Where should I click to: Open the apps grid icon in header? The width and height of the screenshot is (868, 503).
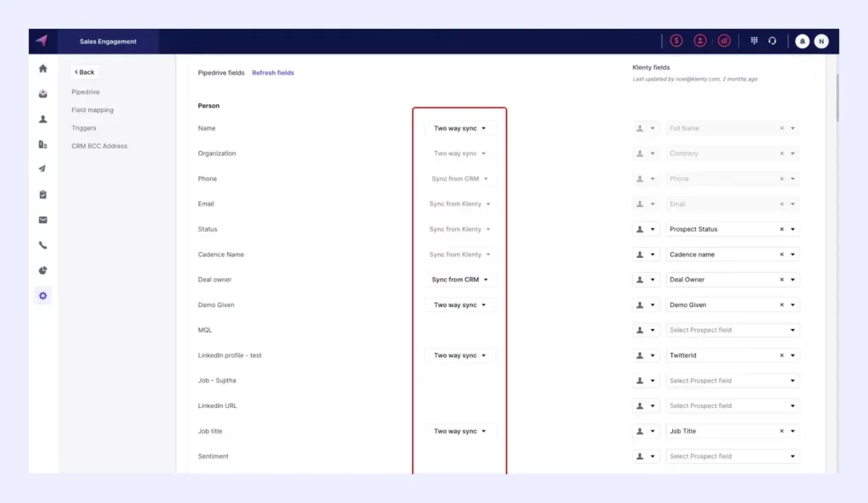(754, 41)
